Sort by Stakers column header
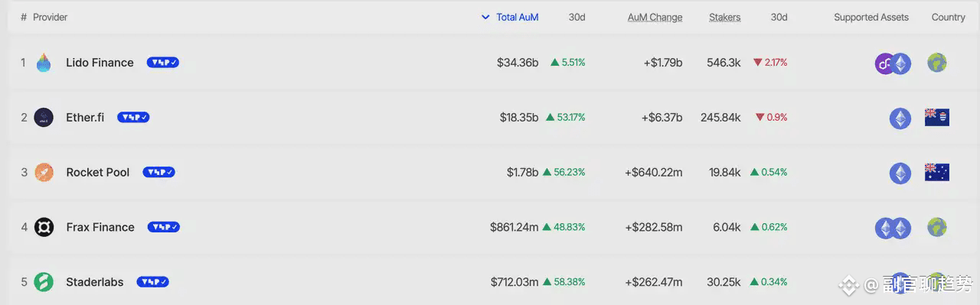 tap(725, 17)
